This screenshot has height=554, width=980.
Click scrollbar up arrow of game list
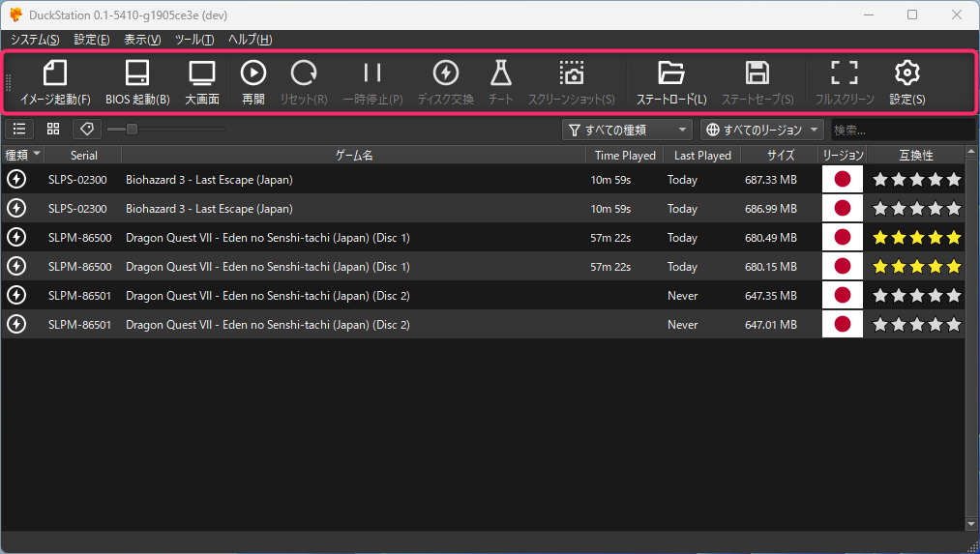[970, 152]
